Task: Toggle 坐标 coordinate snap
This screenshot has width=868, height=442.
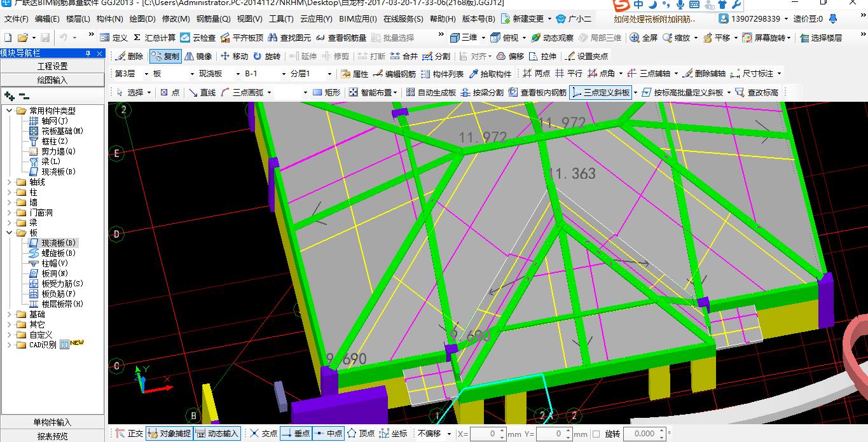Action: pyautogui.click(x=393, y=434)
